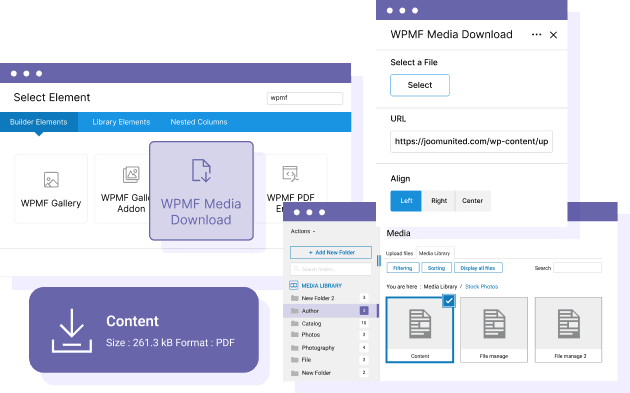Click the Content download arrow icon
630x393 pixels.
pyautogui.click(x=72, y=330)
